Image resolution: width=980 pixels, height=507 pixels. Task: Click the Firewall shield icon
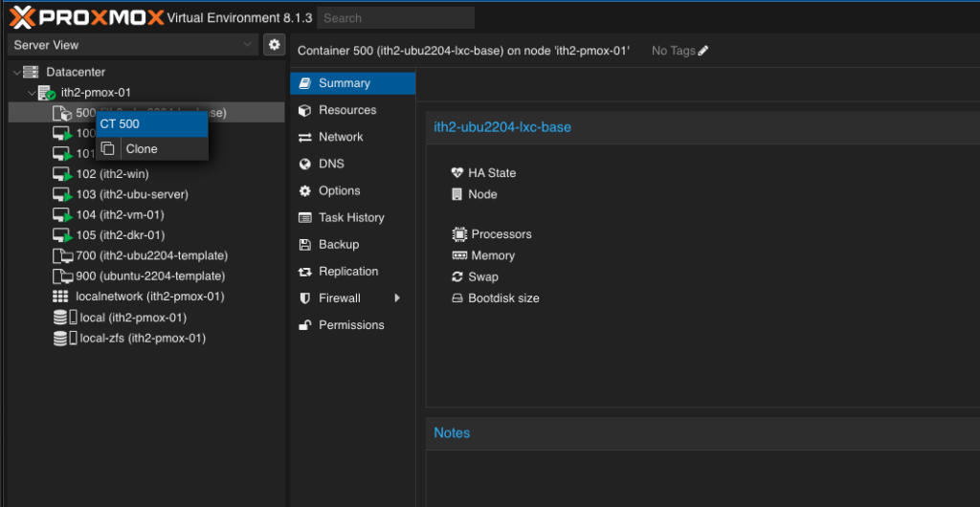[305, 298]
